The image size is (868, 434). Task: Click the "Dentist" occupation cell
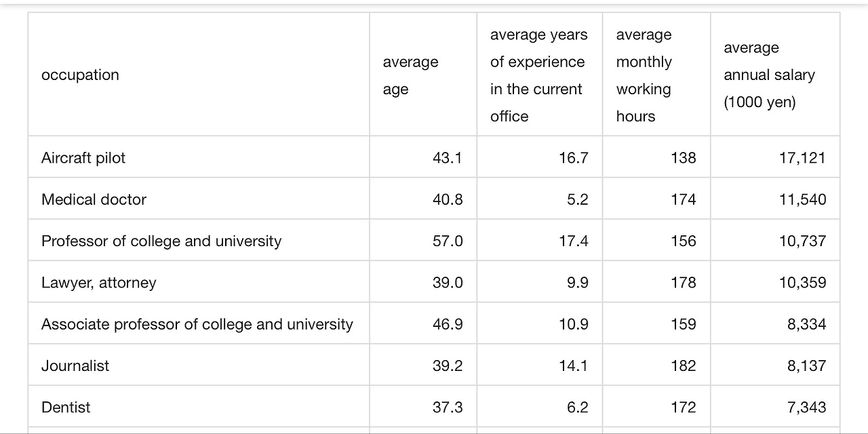(66, 408)
